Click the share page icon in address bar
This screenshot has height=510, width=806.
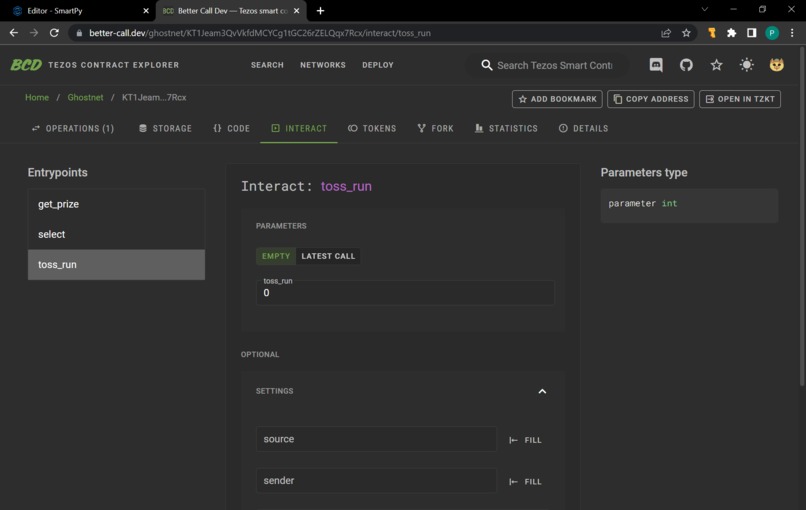666,33
